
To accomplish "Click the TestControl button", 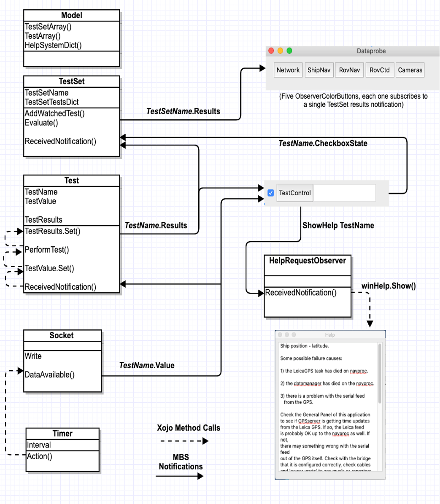I will 294,193.
